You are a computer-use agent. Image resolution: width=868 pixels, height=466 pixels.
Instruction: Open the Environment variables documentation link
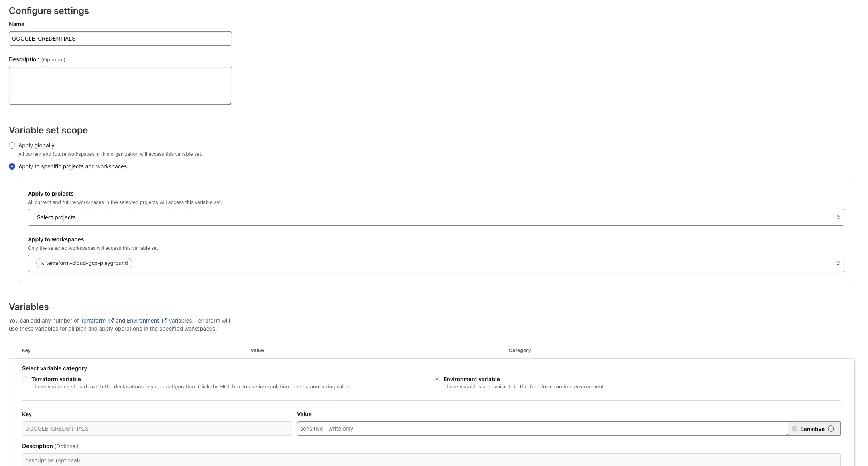[143, 321]
